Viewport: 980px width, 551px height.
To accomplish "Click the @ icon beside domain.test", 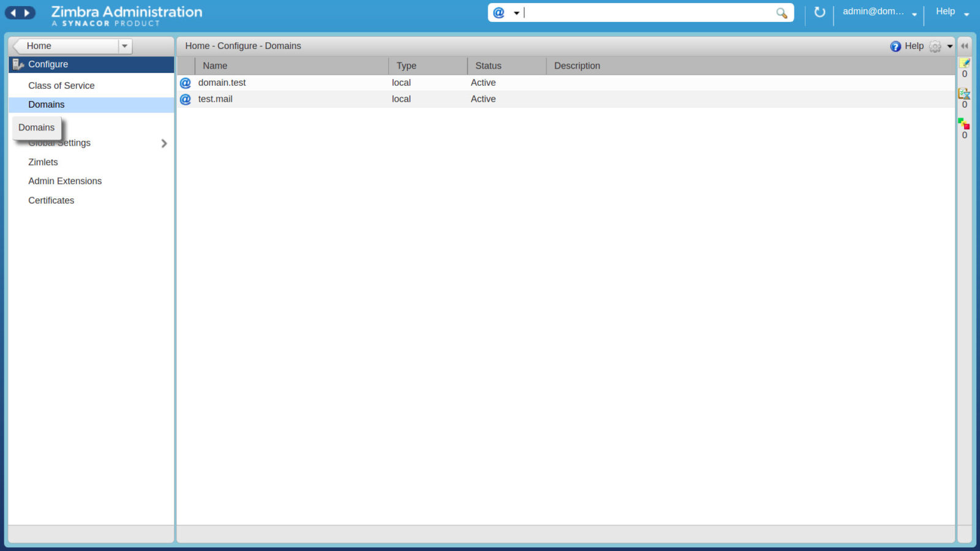I will click(x=185, y=83).
